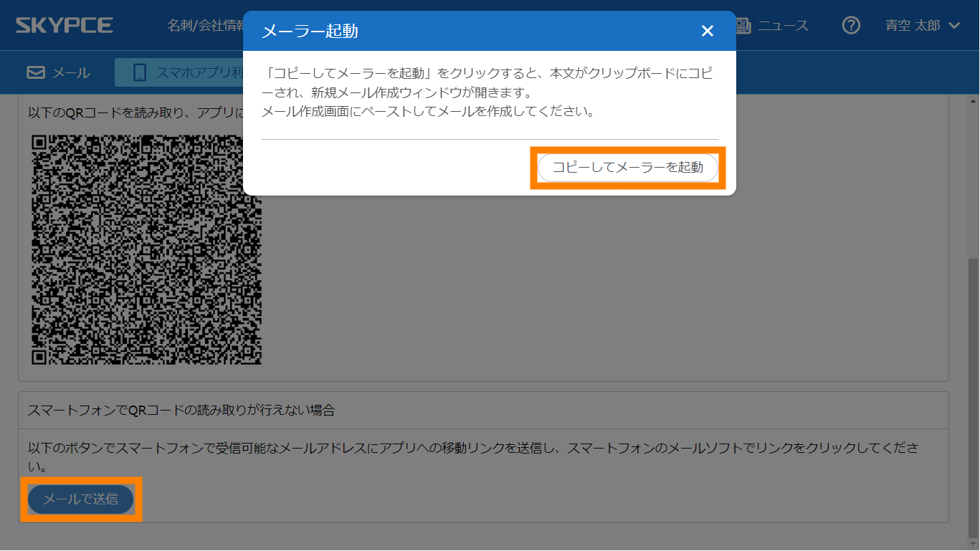Click the メーラー起動 dialog title
The image size is (980, 551).
[x=310, y=31]
